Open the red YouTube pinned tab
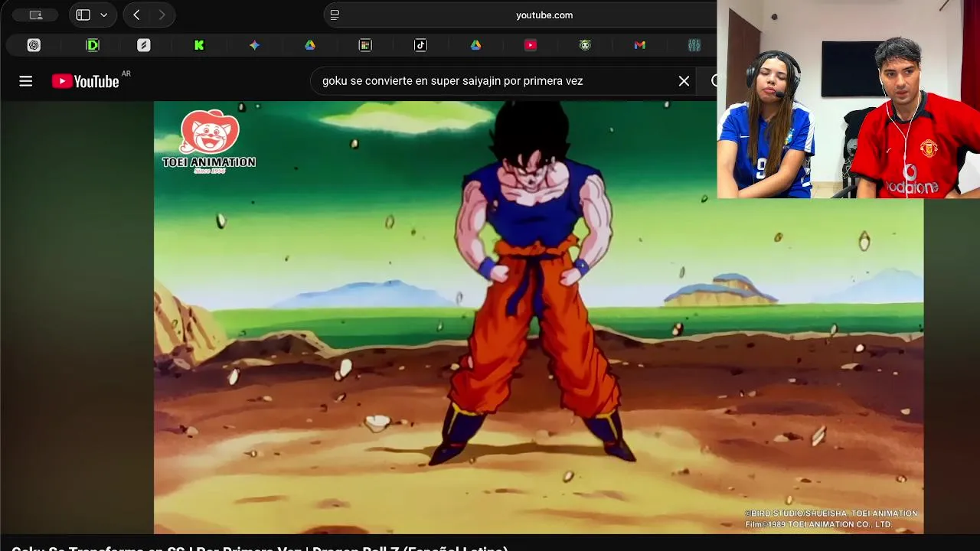980x551 pixels. (x=531, y=45)
